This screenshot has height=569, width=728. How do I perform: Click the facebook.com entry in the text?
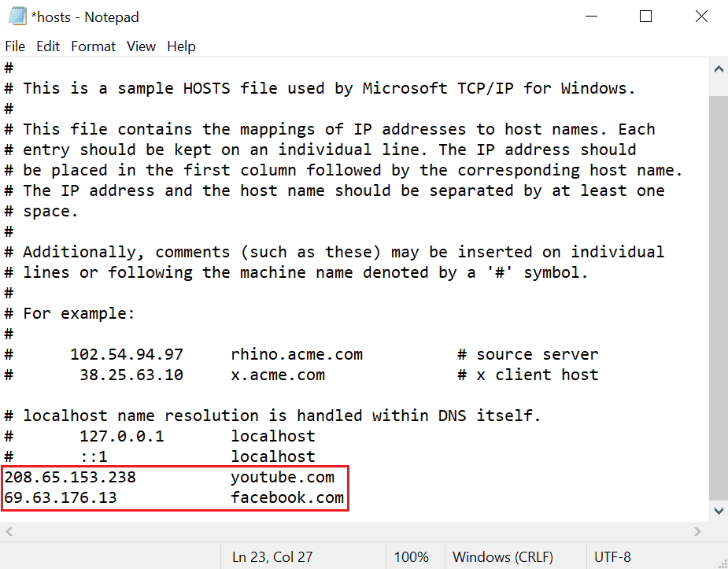(286, 497)
